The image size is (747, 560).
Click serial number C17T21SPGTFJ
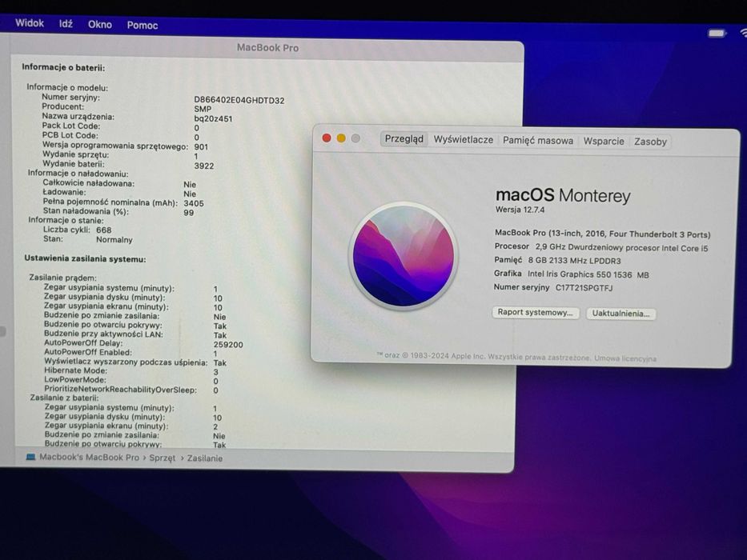coord(584,288)
